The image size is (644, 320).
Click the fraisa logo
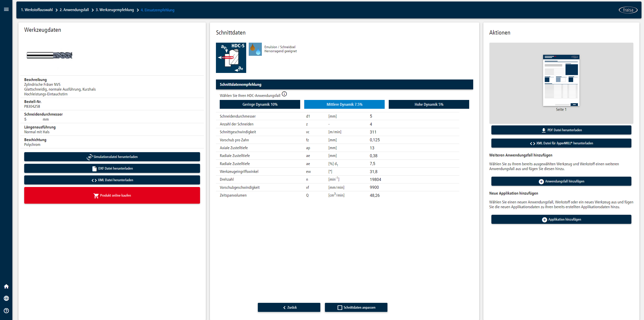(x=628, y=10)
